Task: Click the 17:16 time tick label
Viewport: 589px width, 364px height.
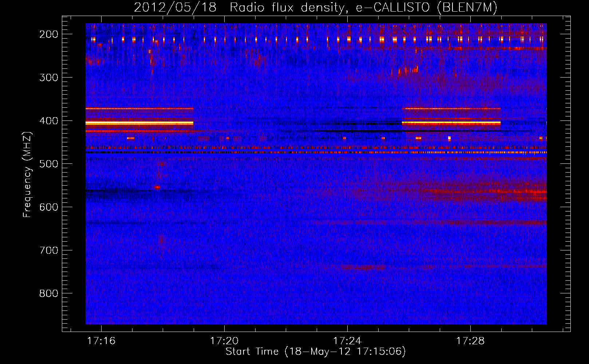Action: 101,341
